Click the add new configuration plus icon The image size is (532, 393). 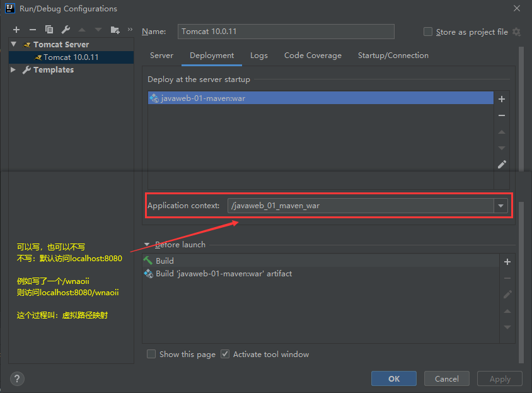(x=16, y=30)
